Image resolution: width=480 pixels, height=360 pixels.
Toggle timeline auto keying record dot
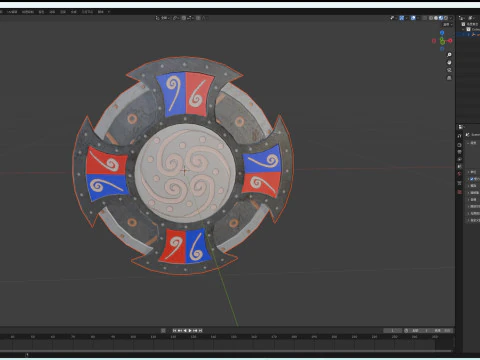[x=163, y=330]
